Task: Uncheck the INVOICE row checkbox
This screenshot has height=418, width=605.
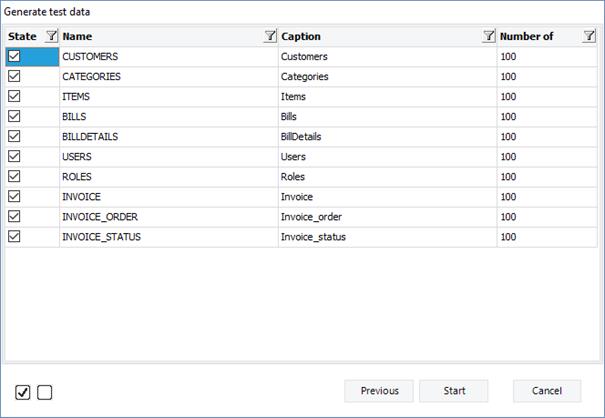Action: click(x=14, y=197)
